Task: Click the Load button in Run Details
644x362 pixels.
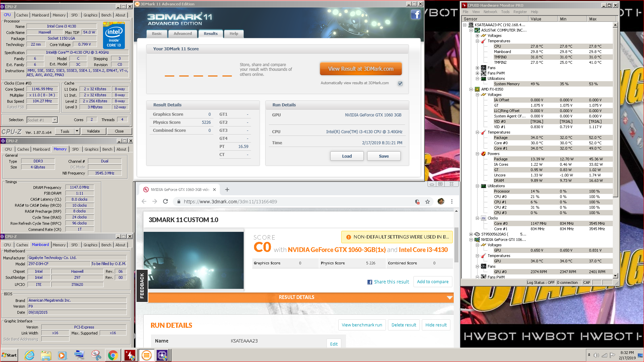Action: coord(347,156)
